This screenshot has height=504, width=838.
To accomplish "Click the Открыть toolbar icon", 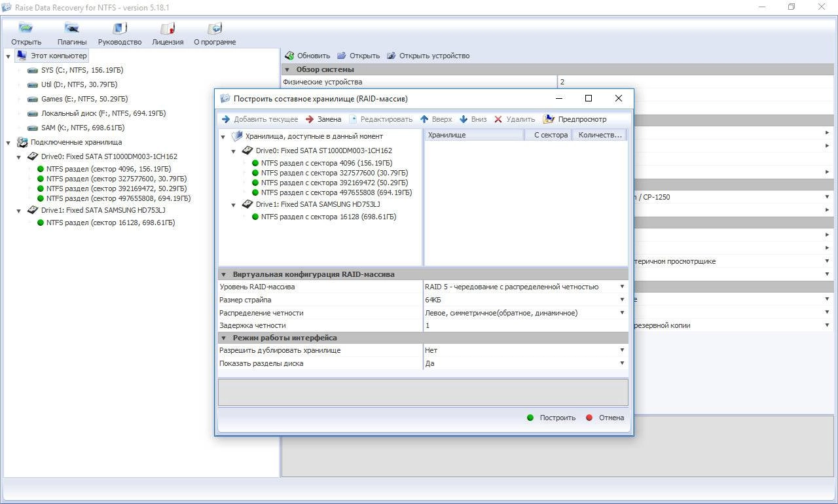I will pos(26,29).
